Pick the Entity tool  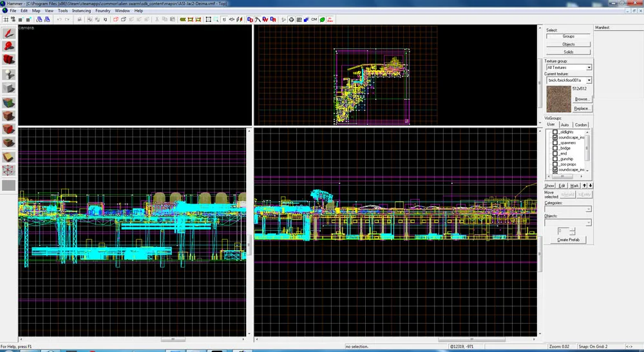pyautogui.click(x=9, y=74)
